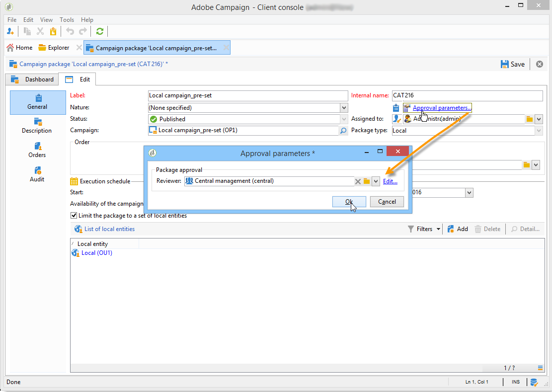Screen dimensions: 552x392
Task: Click the Local entity column header
Action: point(104,244)
